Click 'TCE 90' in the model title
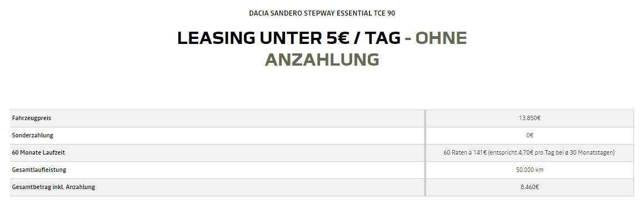644x208 pixels. (385, 13)
